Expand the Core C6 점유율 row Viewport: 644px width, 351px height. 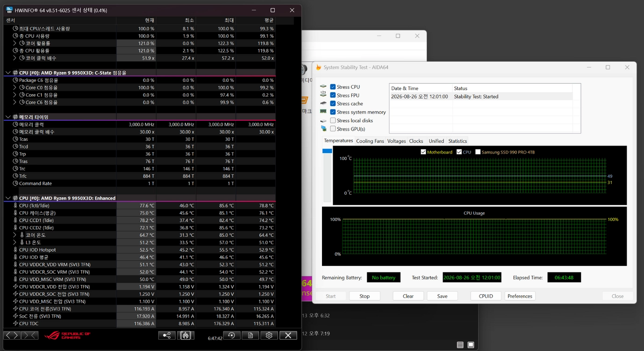[x=15, y=102]
